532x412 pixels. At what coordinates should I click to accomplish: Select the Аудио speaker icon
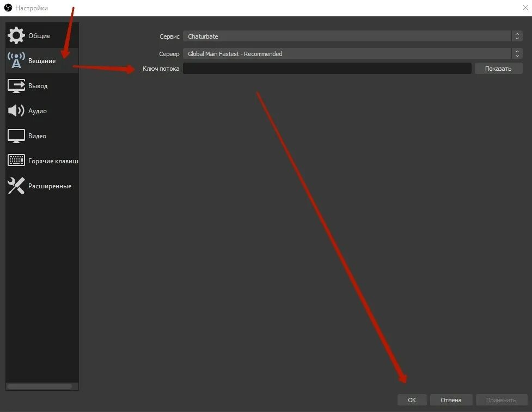(16, 110)
